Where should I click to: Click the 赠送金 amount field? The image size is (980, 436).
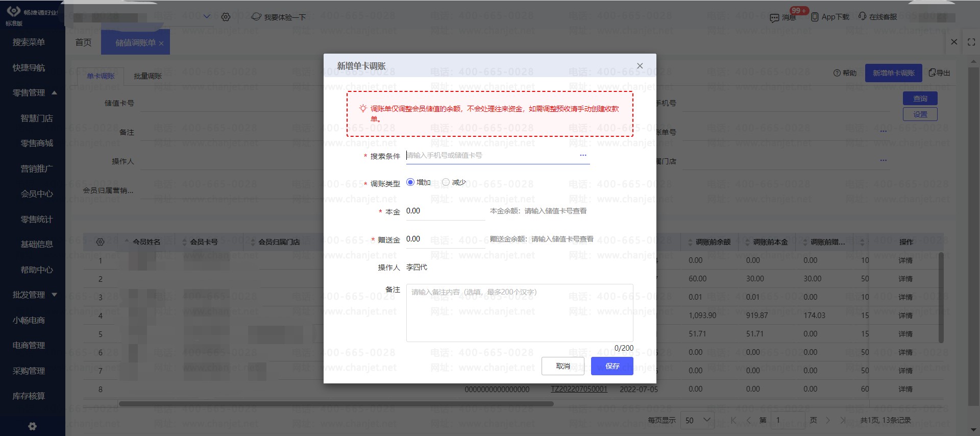446,239
